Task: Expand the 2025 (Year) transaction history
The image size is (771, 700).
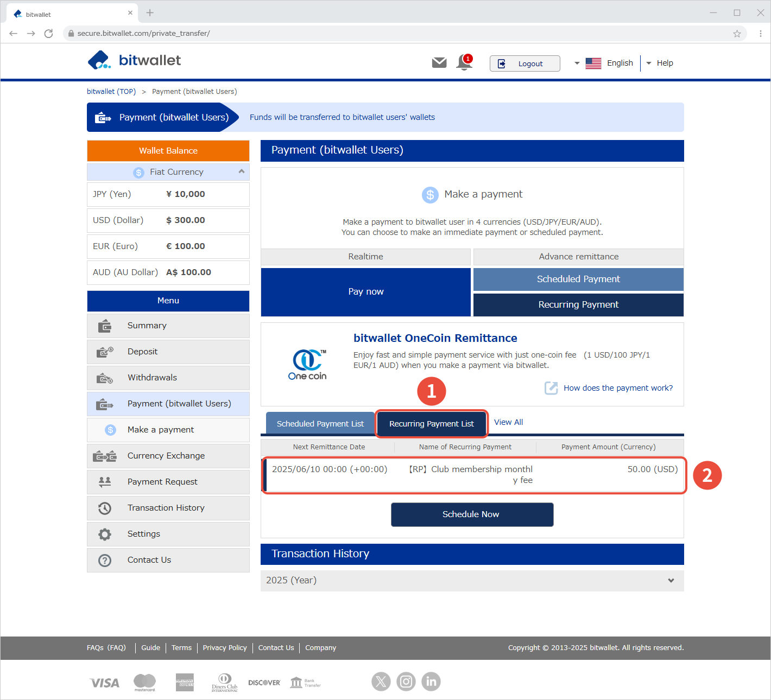Action: coord(472,580)
